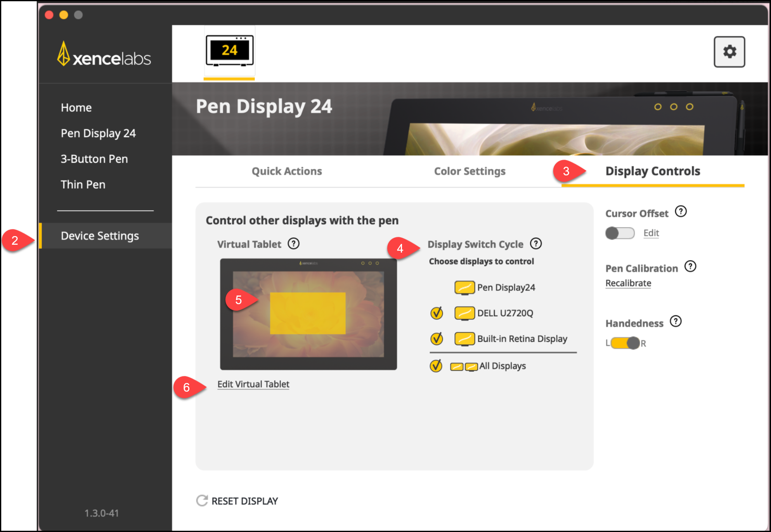Click the virtual tablet preview image

308,314
